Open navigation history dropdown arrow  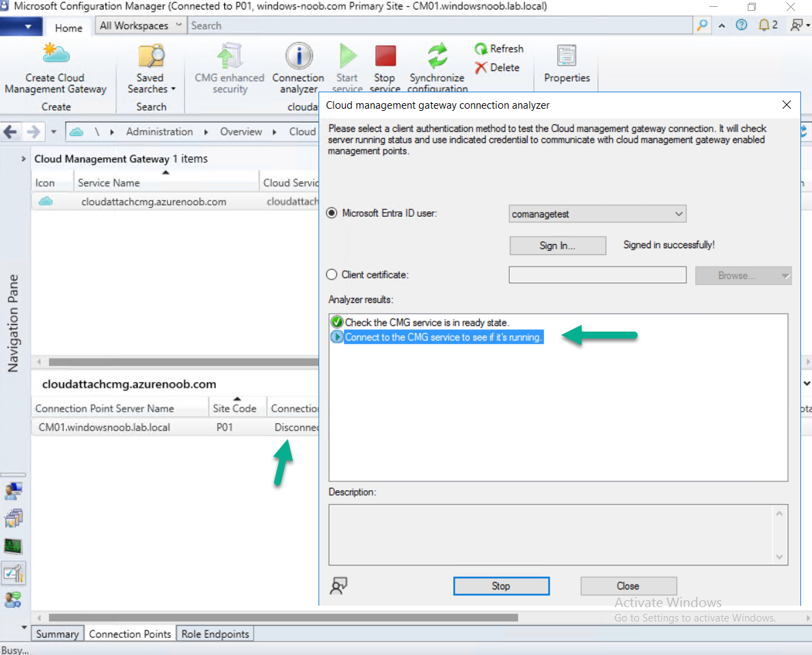click(x=54, y=132)
